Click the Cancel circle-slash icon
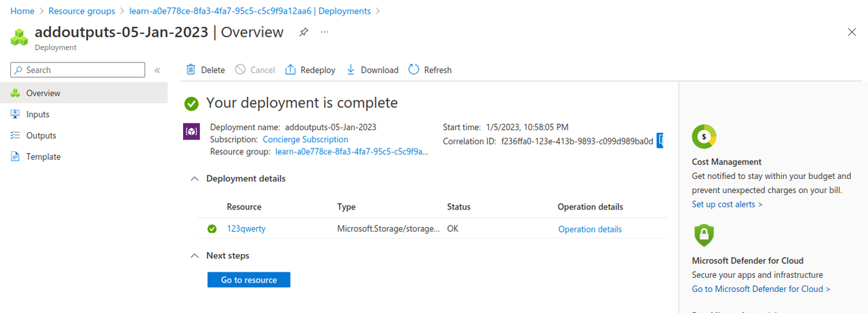868x313 pixels. (x=241, y=70)
